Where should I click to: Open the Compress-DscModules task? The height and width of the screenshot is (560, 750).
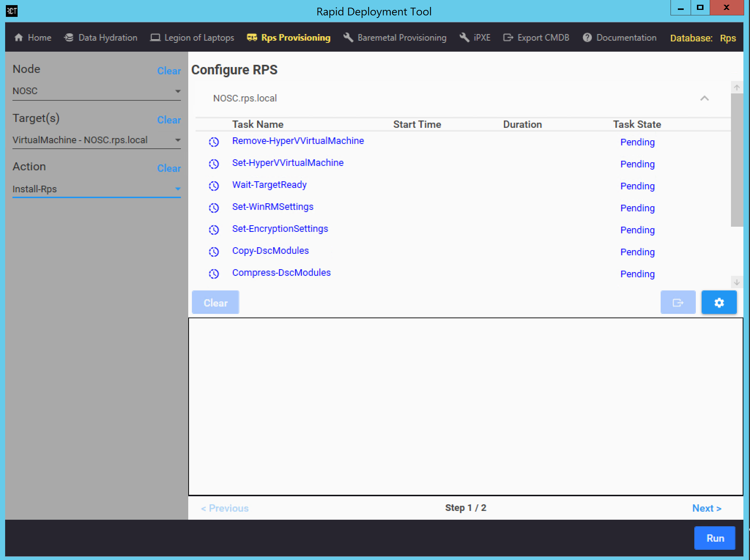coord(281,273)
